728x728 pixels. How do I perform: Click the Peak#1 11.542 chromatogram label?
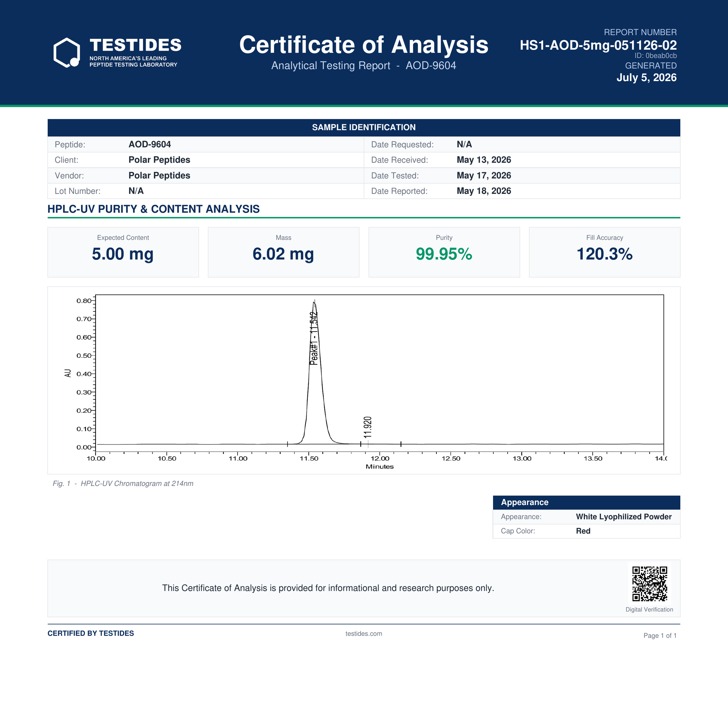(x=314, y=338)
